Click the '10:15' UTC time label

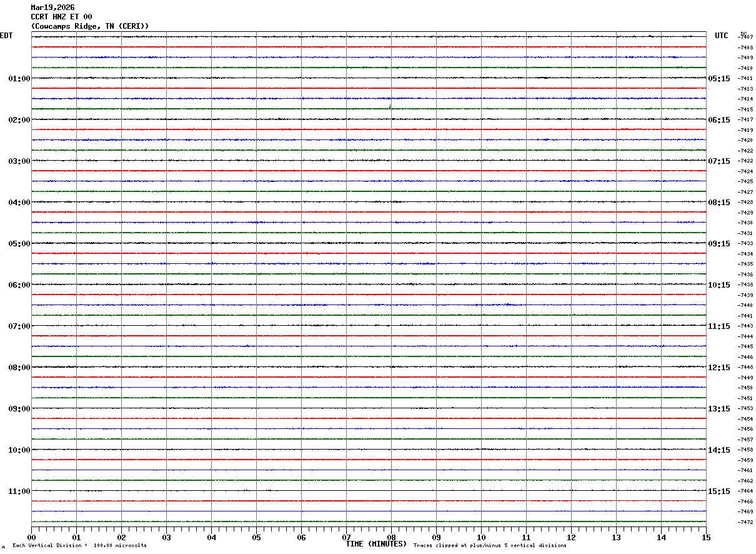tap(719, 285)
